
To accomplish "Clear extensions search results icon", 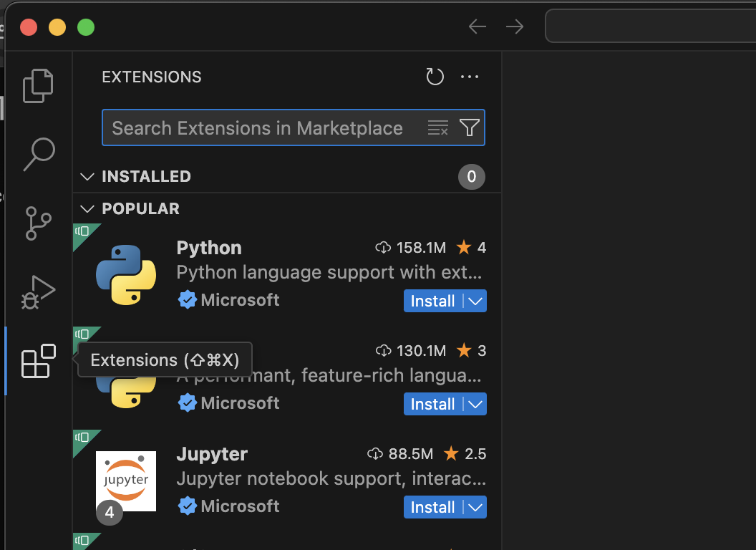I will [x=438, y=128].
